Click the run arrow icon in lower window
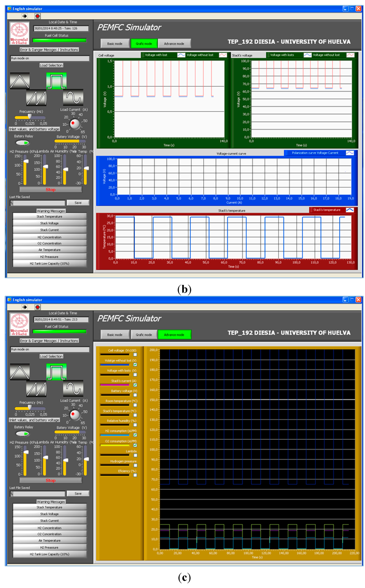365x588 pixels. pos(25,307)
